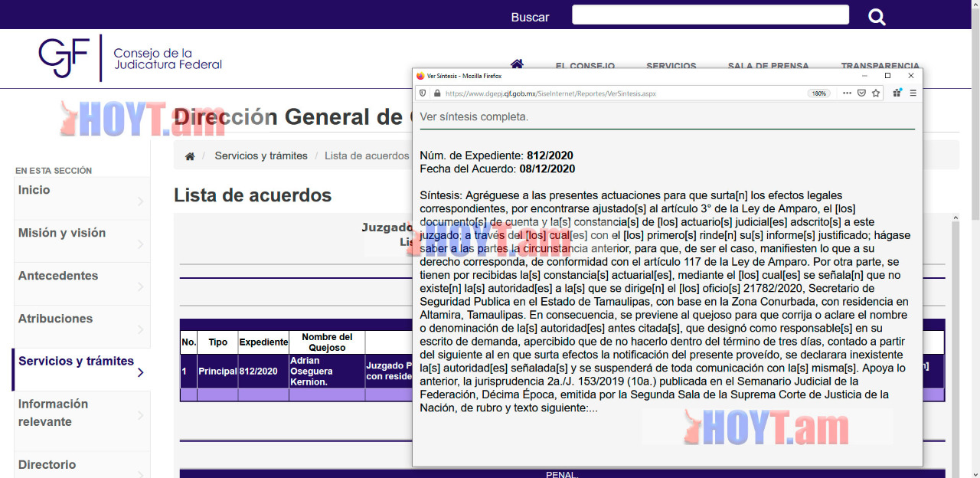The image size is (980, 478).
Task: Click the Consejo de la Judicatura Federal logo
Action: [x=130, y=58]
